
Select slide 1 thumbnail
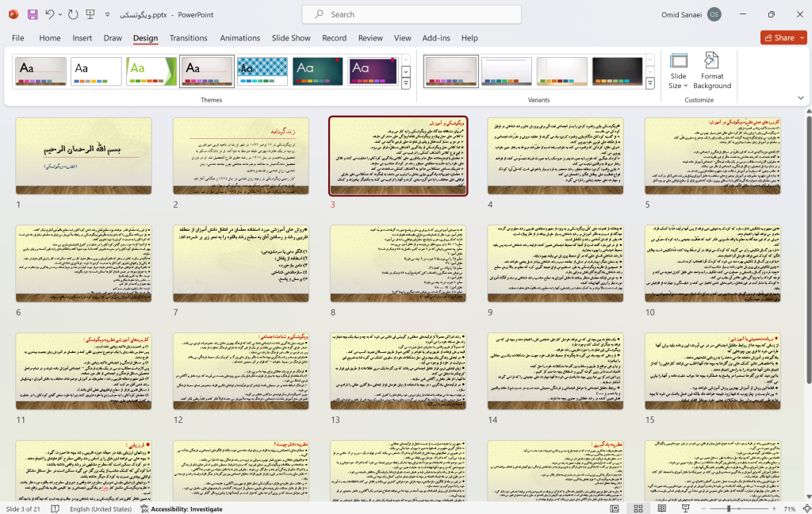(x=84, y=156)
